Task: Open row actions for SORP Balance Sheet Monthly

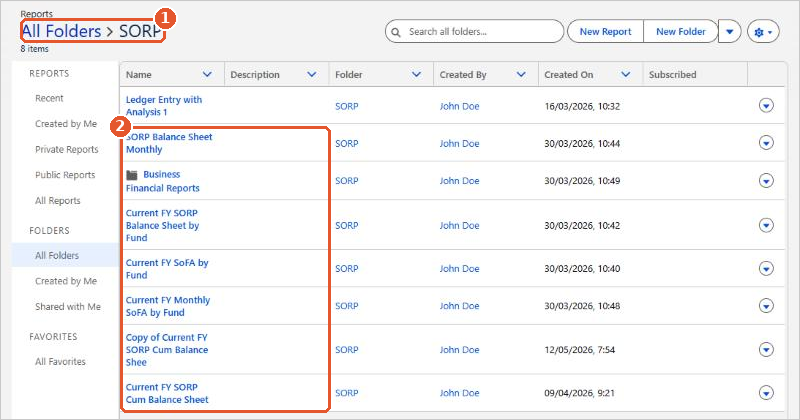Action: [x=766, y=143]
